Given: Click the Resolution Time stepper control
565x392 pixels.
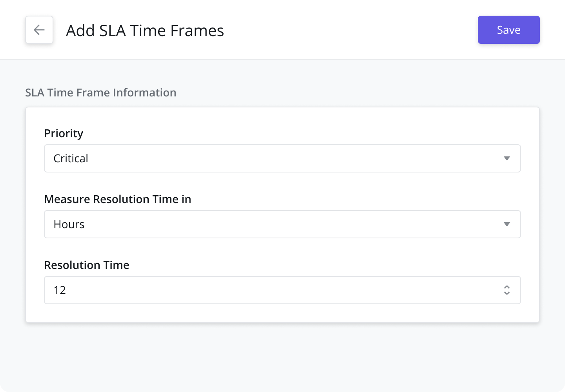Looking at the screenshot, I should click(x=507, y=290).
